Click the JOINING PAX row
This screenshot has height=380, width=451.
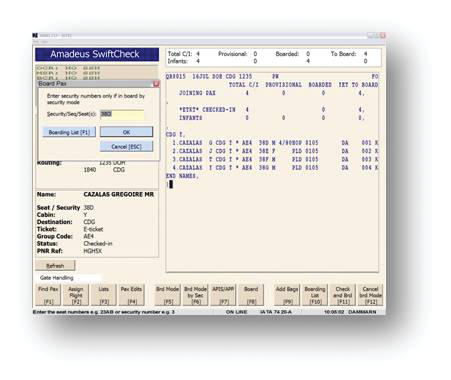272,93
